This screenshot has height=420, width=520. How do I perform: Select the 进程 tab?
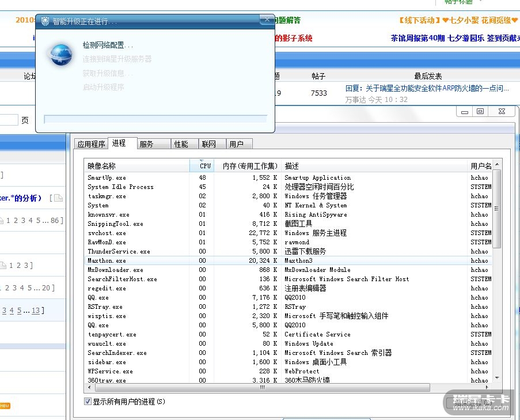point(122,143)
